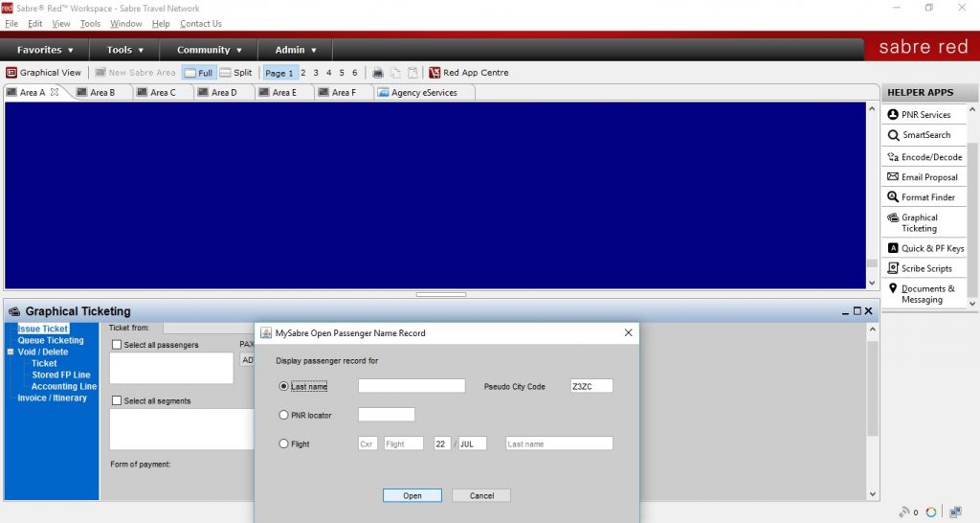The height and width of the screenshot is (523, 980).
Task: Minimize the Graphical Ticketing panel
Action: tap(846, 311)
